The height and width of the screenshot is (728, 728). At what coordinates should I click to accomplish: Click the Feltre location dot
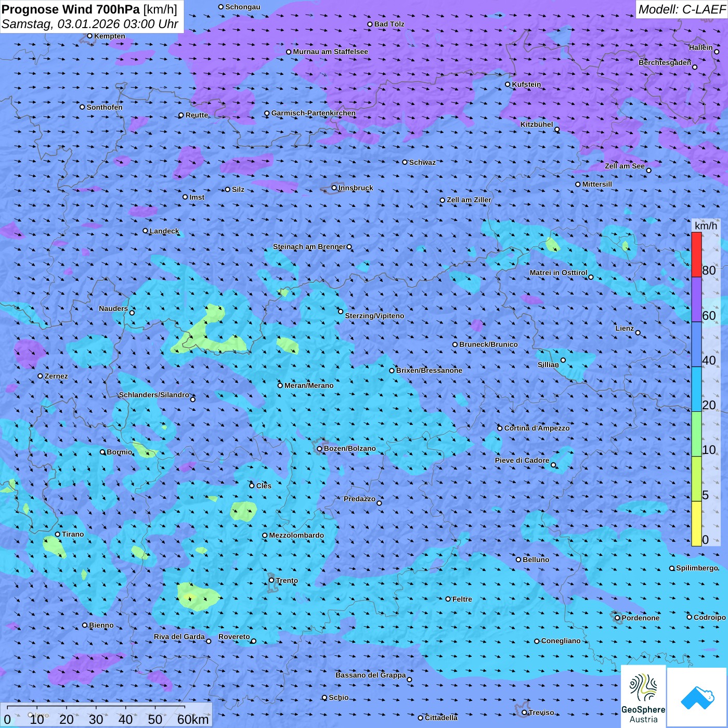448,599
